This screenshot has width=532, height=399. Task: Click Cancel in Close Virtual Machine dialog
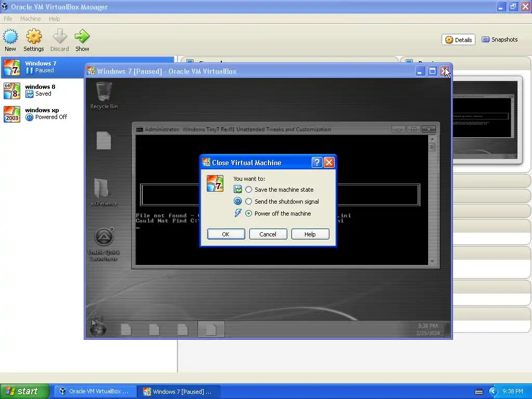point(268,234)
